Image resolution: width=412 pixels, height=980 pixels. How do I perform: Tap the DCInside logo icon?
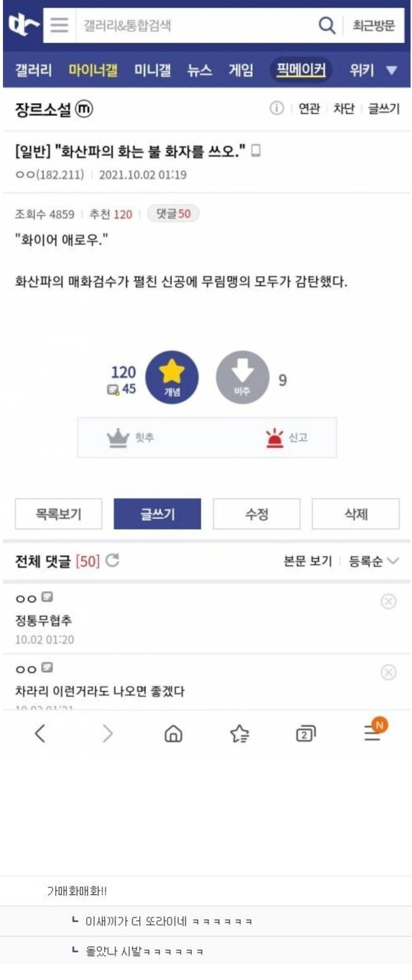pyautogui.click(x=24, y=25)
